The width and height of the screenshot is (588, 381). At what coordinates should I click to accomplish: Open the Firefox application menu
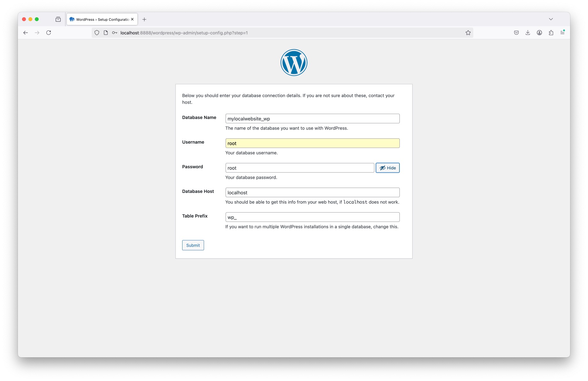coord(562,32)
